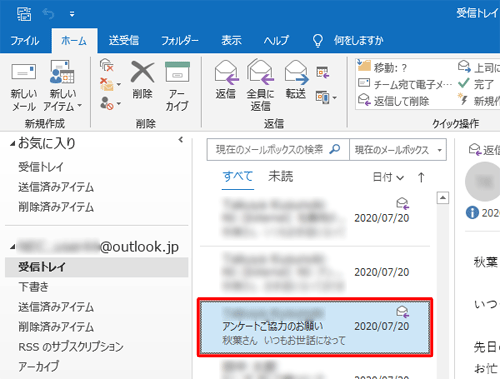The image size is (500, 379).
Task: Select 削除済みアイテム under Favorites
Action: coord(56,207)
